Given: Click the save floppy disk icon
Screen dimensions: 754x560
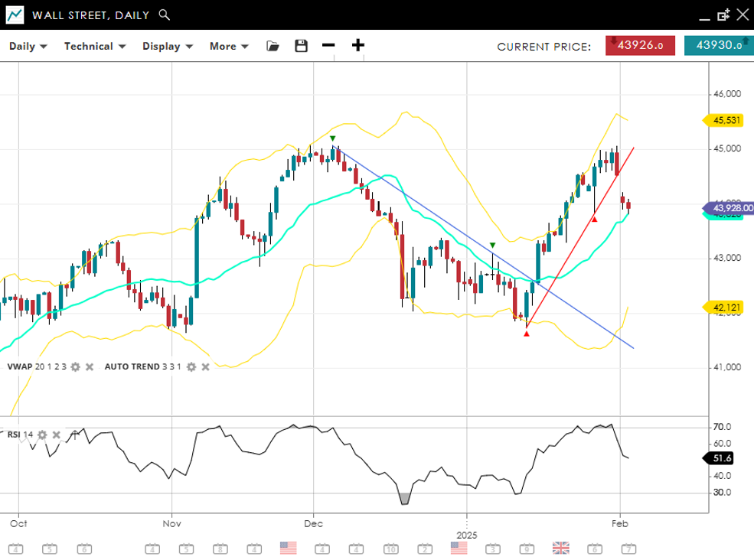Looking at the screenshot, I should (301, 46).
